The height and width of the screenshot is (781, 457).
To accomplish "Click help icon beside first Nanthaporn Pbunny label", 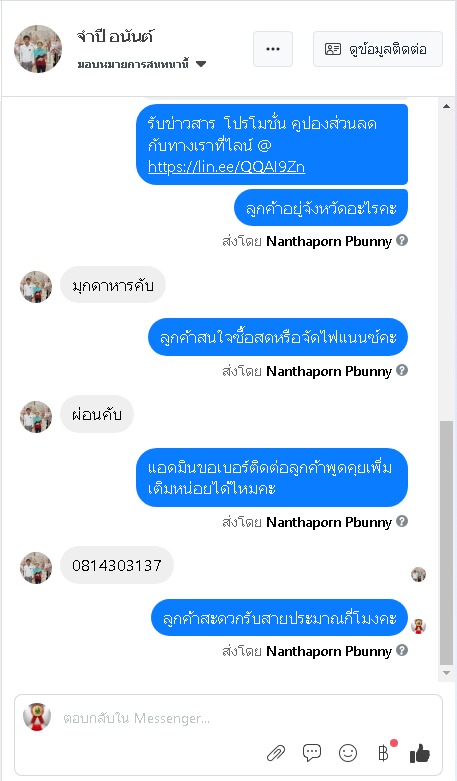I will click(x=402, y=240).
